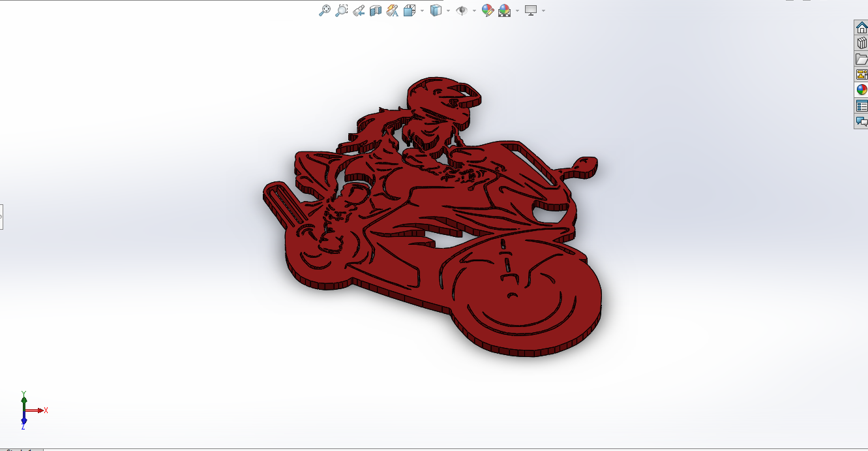Click the panel expand handle on left edge

coord(1,217)
